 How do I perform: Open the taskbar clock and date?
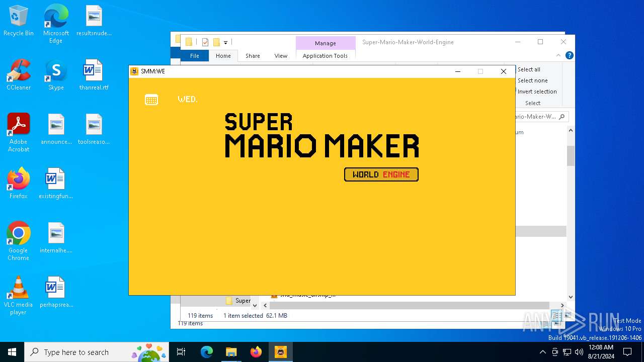point(601,352)
